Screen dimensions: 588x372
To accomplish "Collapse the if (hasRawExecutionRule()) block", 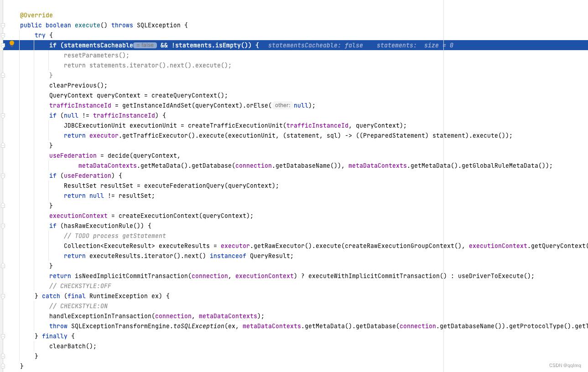I will (x=3, y=226).
